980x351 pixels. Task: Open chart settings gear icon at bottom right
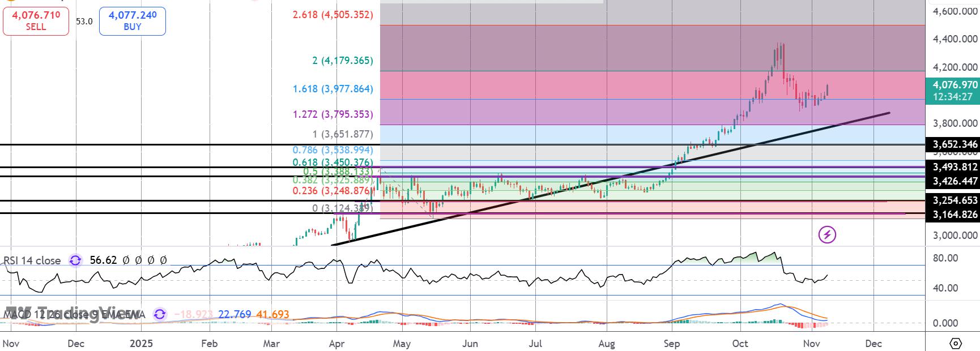(956, 343)
